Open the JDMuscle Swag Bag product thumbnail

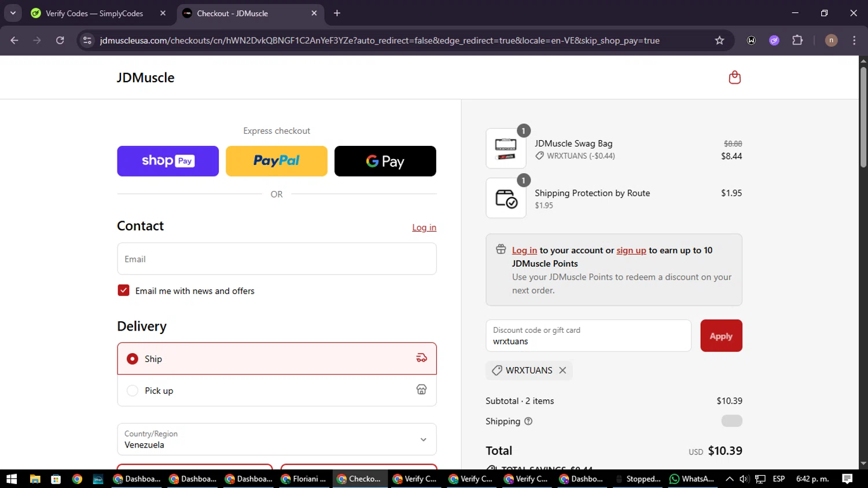click(506, 149)
